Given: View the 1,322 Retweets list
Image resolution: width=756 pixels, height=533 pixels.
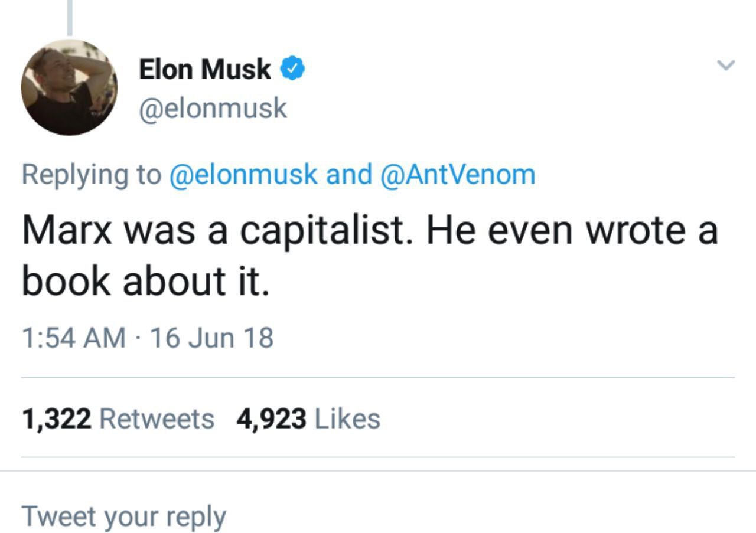Looking at the screenshot, I should (x=118, y=419).
